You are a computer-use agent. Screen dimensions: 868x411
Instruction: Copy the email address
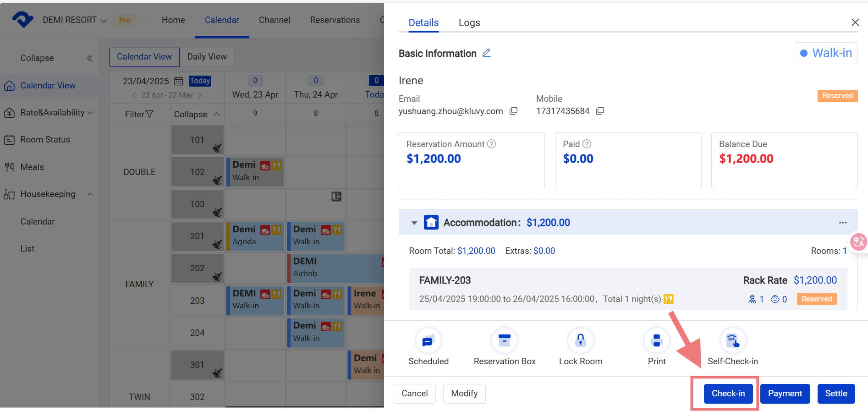pos(514,111)
